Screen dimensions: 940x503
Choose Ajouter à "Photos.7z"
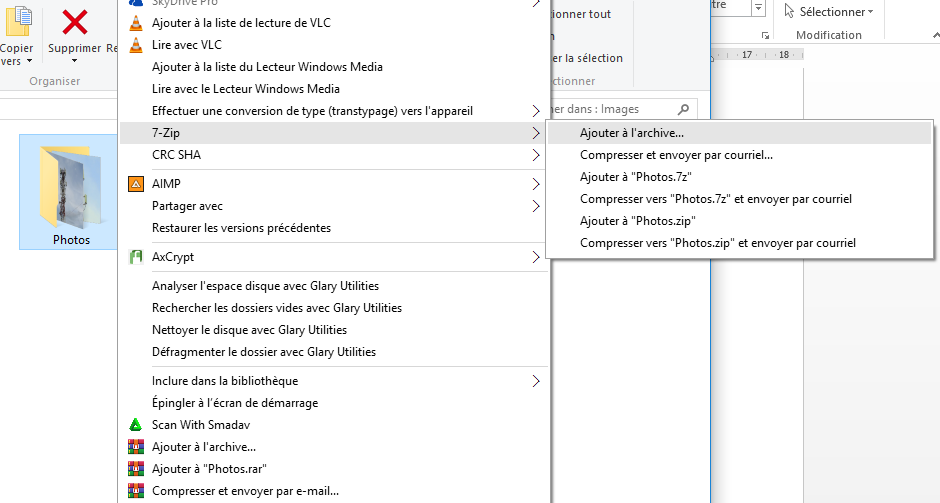pyautogui.click(x=740, y=177)
